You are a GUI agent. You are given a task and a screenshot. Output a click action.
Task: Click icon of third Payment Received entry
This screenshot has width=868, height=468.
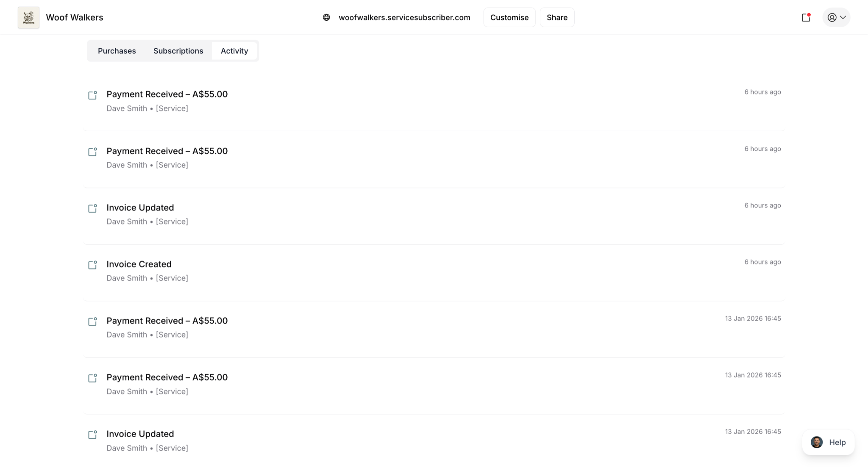(92, 321)
